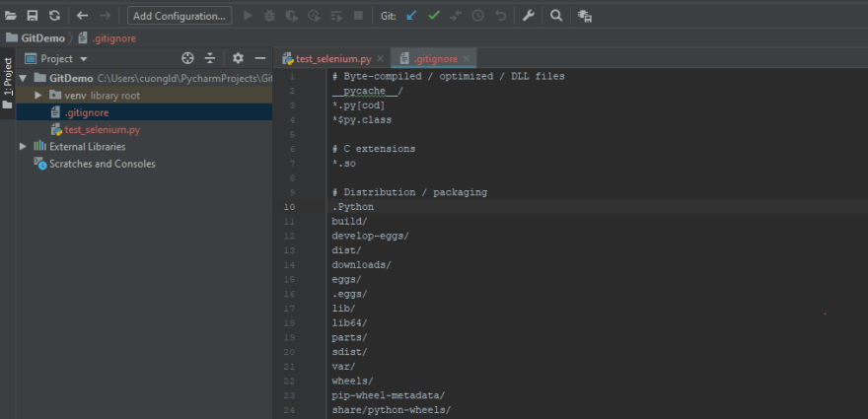The width and height of the screenshot is (868, 419).
Task: Click the Open folder icon in toolbar
Action: [x=11, y=16]
